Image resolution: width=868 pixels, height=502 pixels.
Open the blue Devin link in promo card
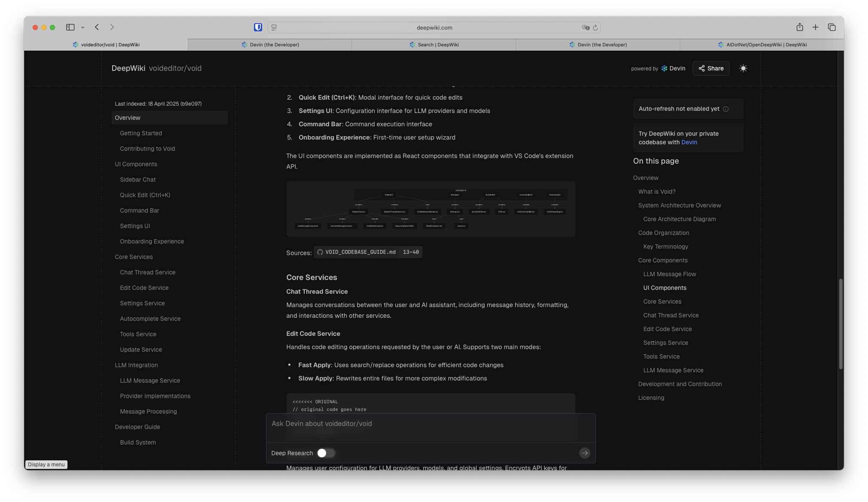[x=689, y=142]
